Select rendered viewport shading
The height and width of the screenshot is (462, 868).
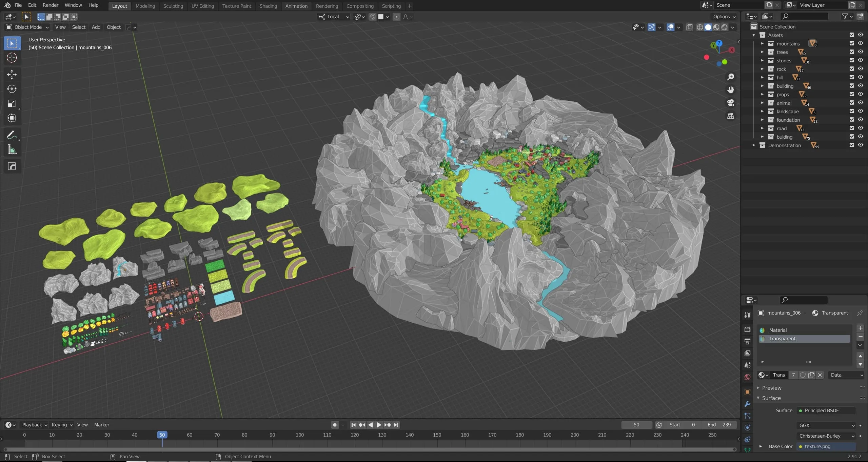point(725,27)
